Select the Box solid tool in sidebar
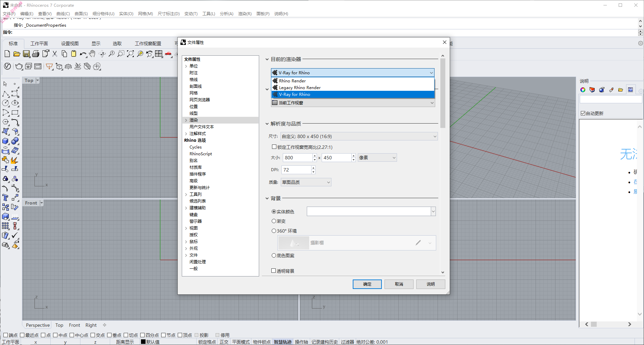This screenshot has height=345, width=644. click(x=5, y=141)
